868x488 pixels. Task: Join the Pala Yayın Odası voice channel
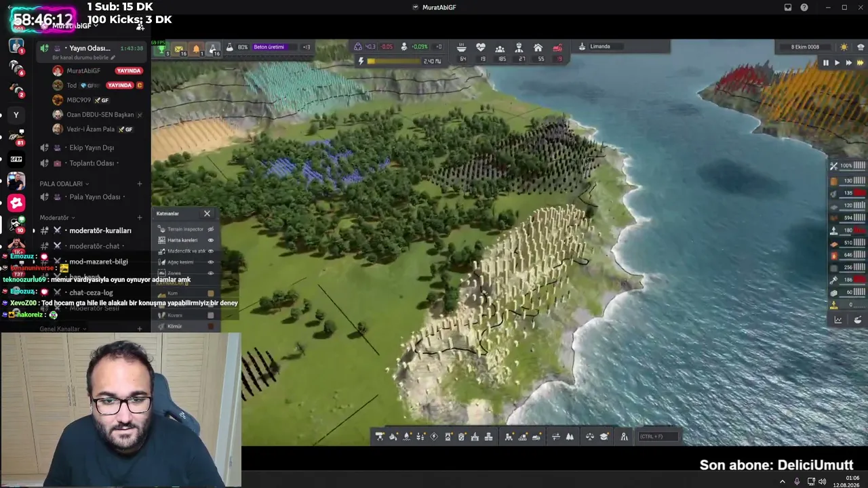(92, 197)
